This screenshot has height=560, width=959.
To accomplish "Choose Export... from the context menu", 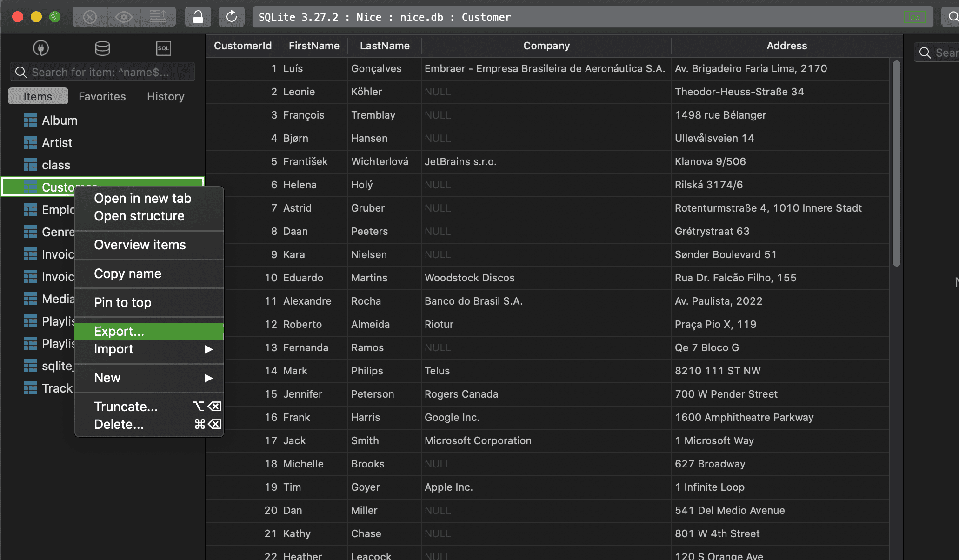I will click(x=149, y=332).
